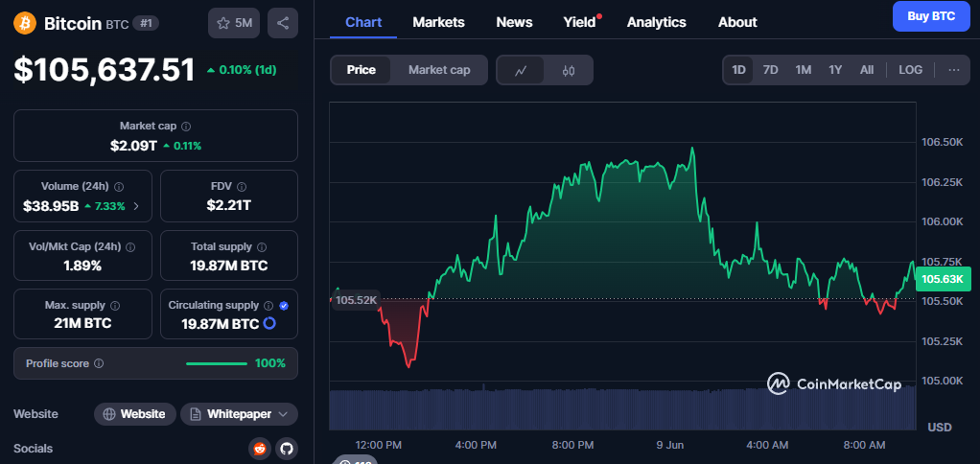Click the CoinMarketCap logo on chart
Image resolution: width=980 pixels, height=464 pixels.
834,384
